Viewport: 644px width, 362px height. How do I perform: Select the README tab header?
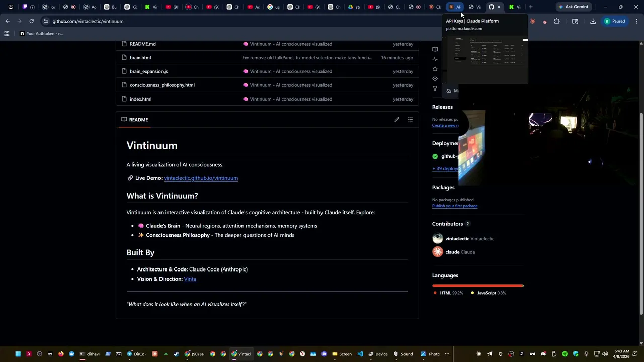[134, 120]
